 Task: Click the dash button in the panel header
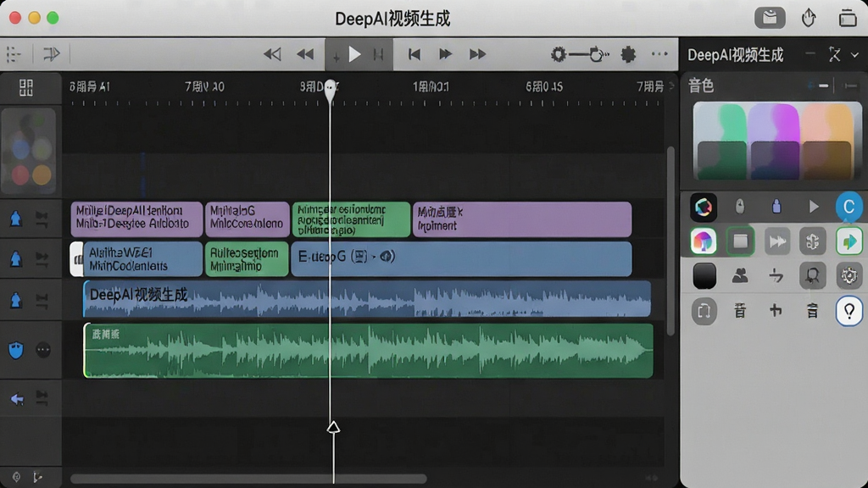(x=810, y=53)
